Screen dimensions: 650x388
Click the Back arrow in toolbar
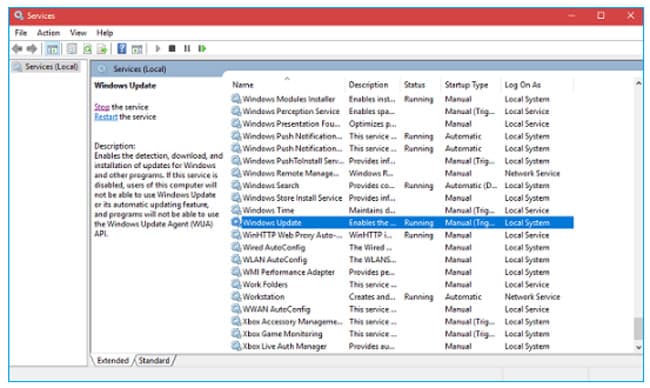(17, 49)
